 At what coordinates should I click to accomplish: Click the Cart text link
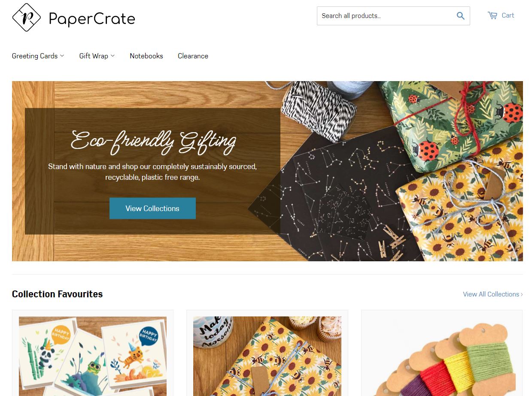click(x=508, y=15)
